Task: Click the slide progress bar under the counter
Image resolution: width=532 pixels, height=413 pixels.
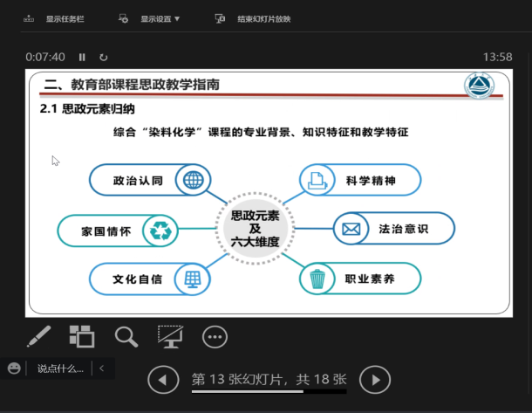Action: [269, 392]
